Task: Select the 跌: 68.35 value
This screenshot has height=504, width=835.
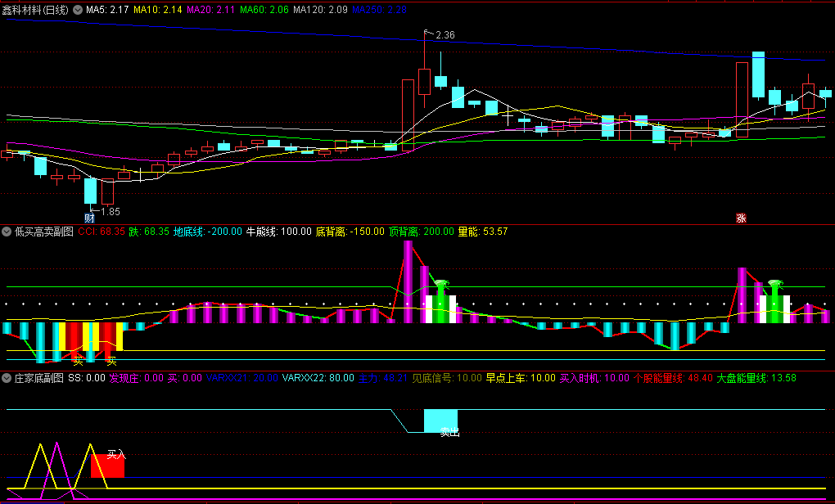Action: pyautogui.click(x=148, y=232)
